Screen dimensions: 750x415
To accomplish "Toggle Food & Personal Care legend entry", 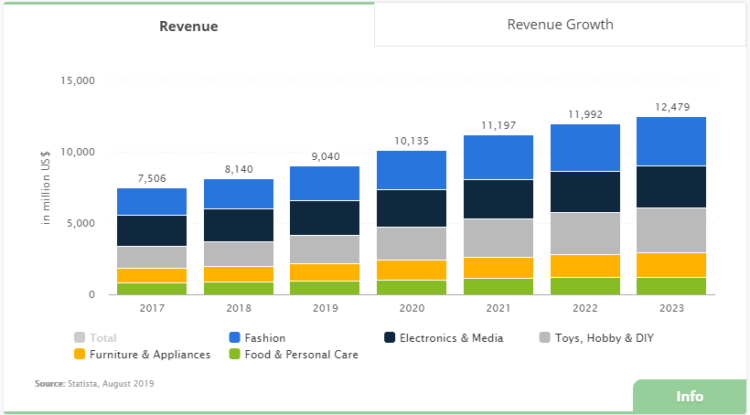I will click(298, 353).
